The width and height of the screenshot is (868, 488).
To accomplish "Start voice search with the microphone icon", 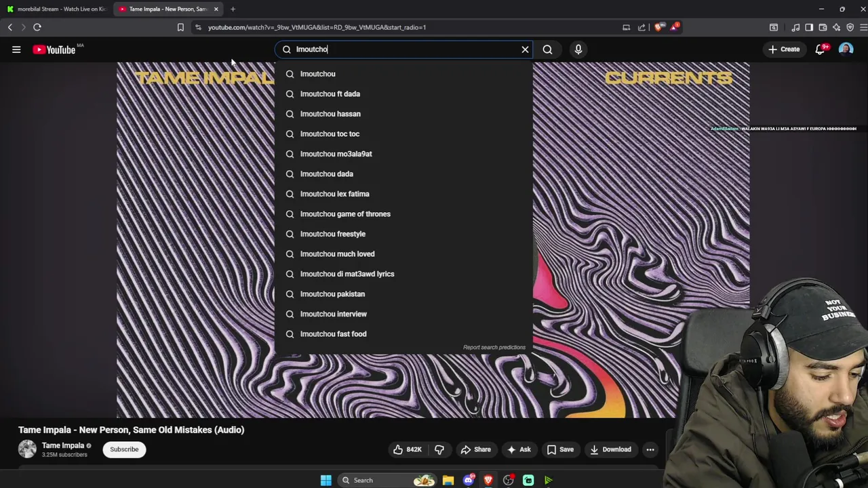I will [578, 49].
